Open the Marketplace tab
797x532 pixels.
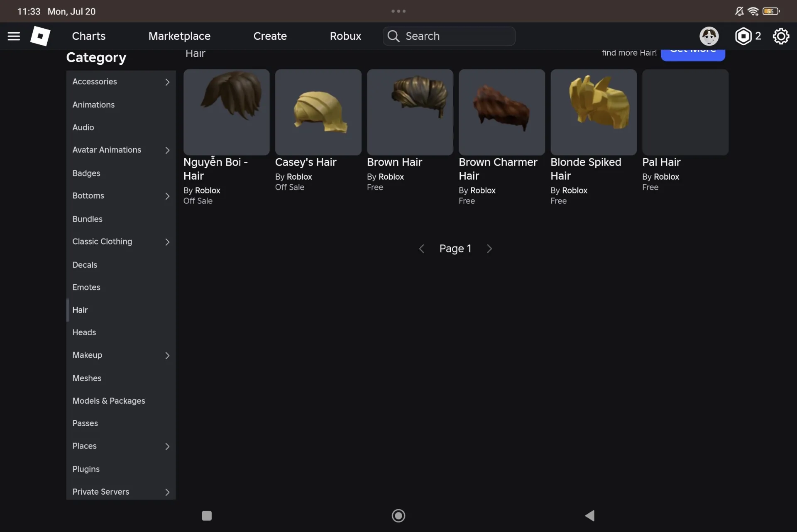point(179,36)
